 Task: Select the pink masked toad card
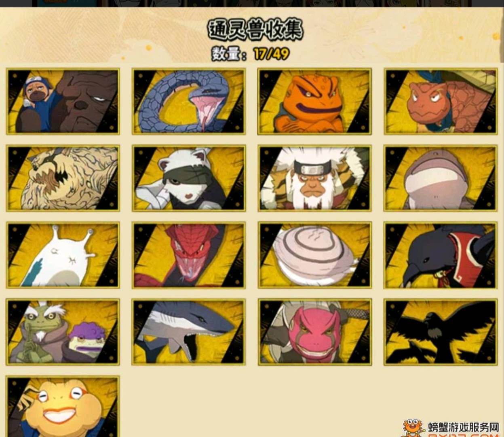pyautogui.click(x=315, y=332)
